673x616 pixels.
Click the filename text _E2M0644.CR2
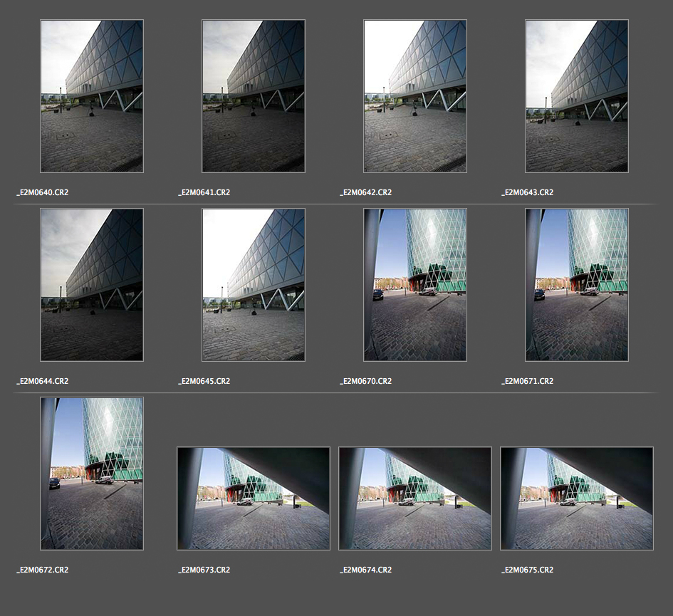click(43, 381)
